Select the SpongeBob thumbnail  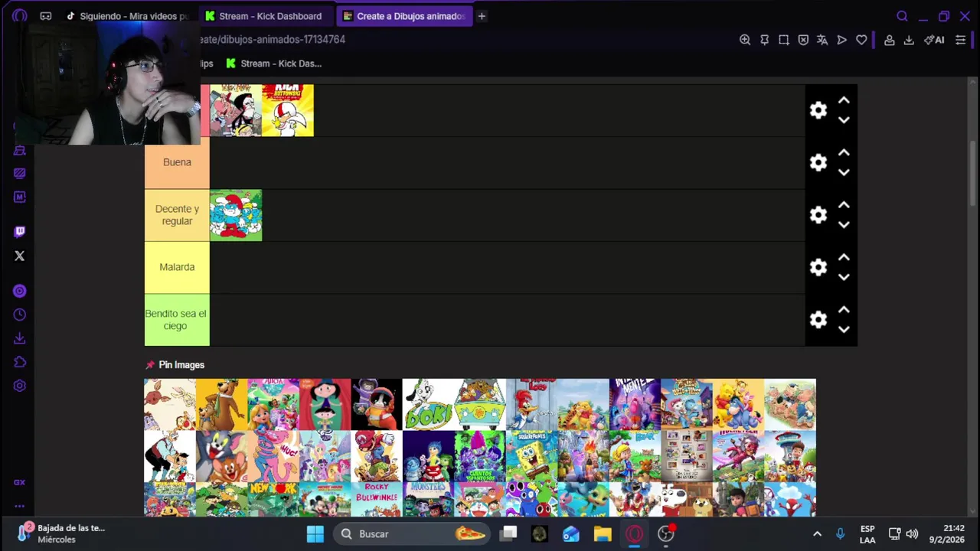coord(531,457)
